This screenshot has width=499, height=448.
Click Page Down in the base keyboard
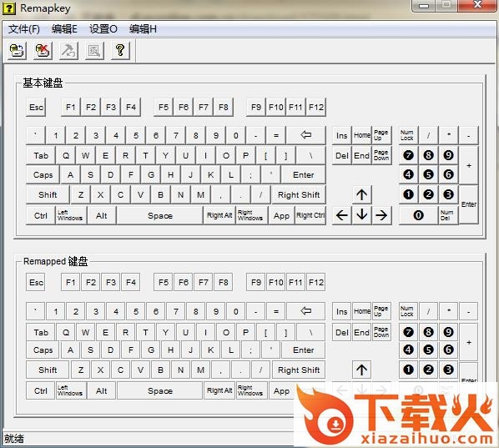coord(381,156)
